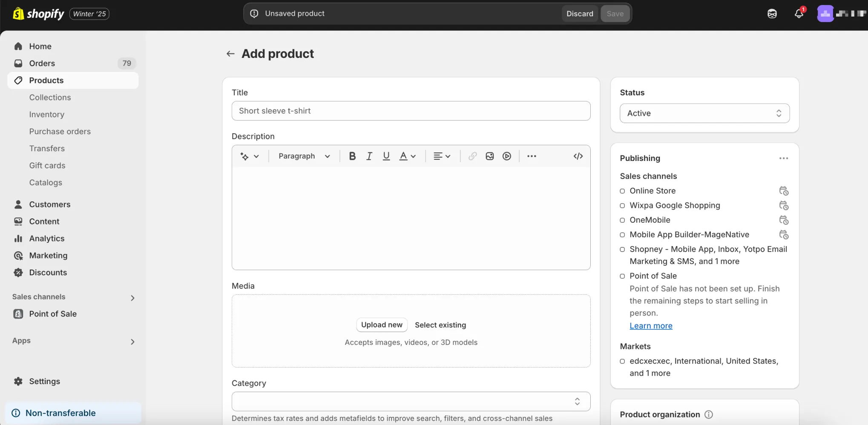The width and height of the screenshot is (868, 425).
Task: Click Select existing media
Action: [x=440, y=325]
